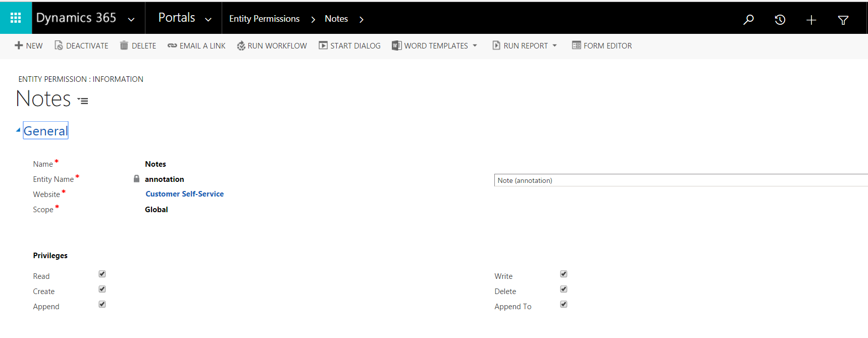This screenshot has width=868, height=338.
Task: Open the Customer Self-Service website link
Action: click(x=184, y=194)
